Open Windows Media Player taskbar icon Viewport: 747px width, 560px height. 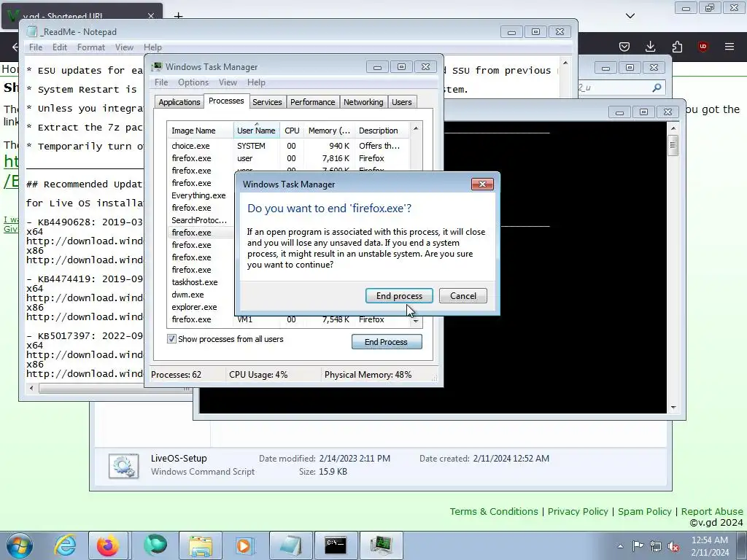244,545
